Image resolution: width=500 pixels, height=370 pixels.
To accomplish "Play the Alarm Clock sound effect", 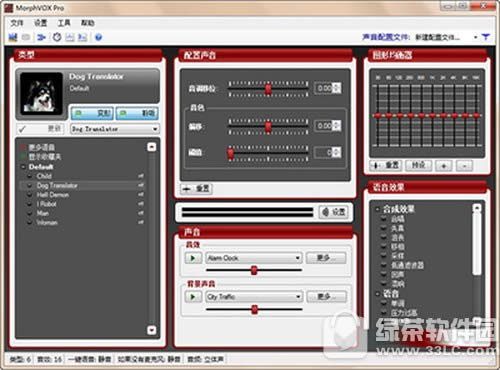I will [193, 258].
